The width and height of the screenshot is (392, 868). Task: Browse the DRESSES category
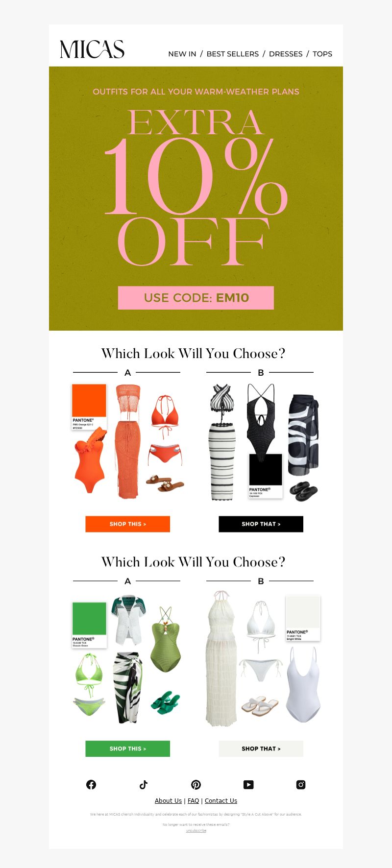coord(286,54)
